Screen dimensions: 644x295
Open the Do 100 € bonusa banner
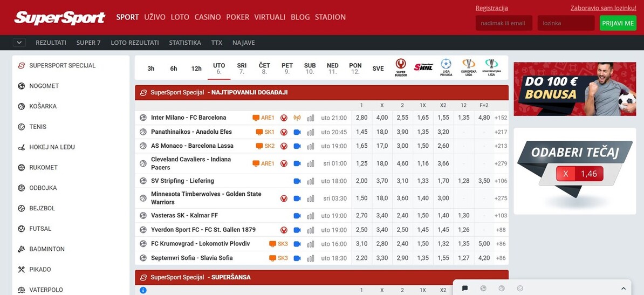point(574,89)
